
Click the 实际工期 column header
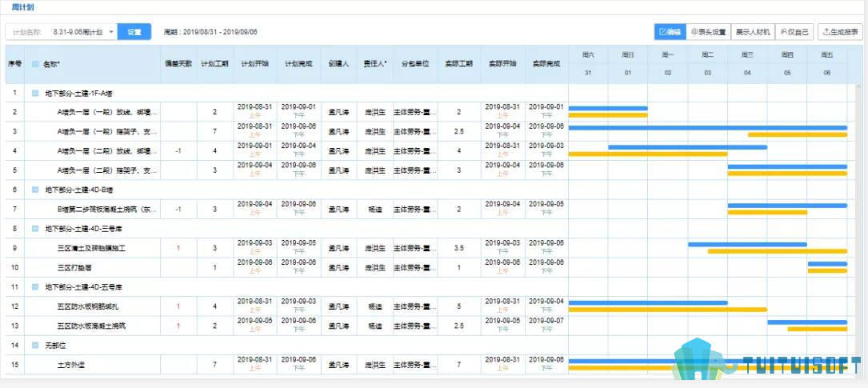459,64
